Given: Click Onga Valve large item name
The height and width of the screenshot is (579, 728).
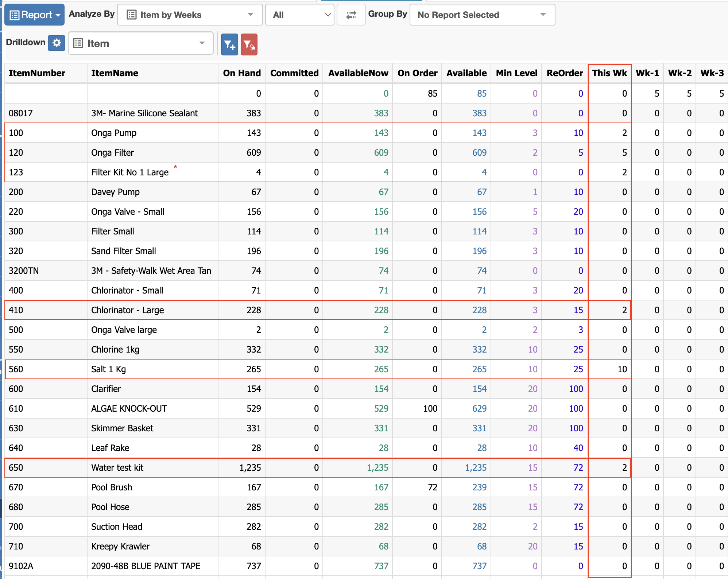Looking at the screenshot, I should coord(124,330).
